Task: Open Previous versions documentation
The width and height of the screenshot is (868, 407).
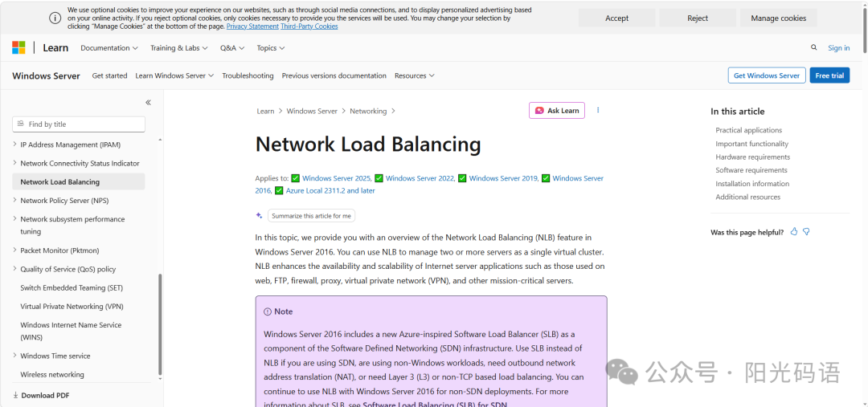Action: (x=334, y=75)
